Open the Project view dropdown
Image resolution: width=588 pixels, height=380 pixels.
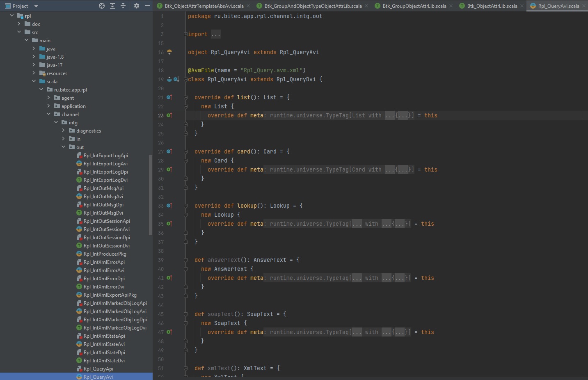tap(36, 6)
